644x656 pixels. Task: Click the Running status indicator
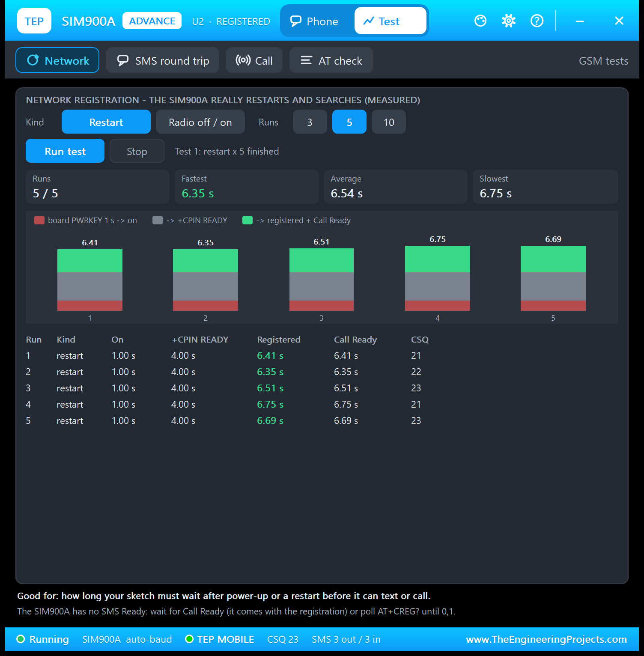(x=42, y=639)
